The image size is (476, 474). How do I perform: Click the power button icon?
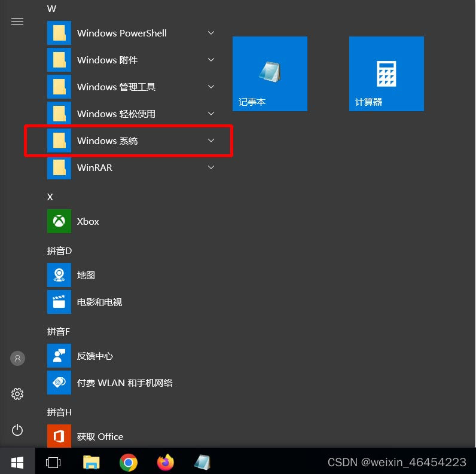17,430
